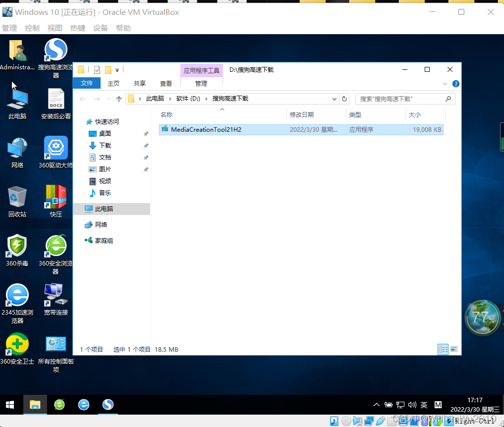Viewport: 504px width, 427px height.
Task: Go up one folder level
Action: [119, 99]
